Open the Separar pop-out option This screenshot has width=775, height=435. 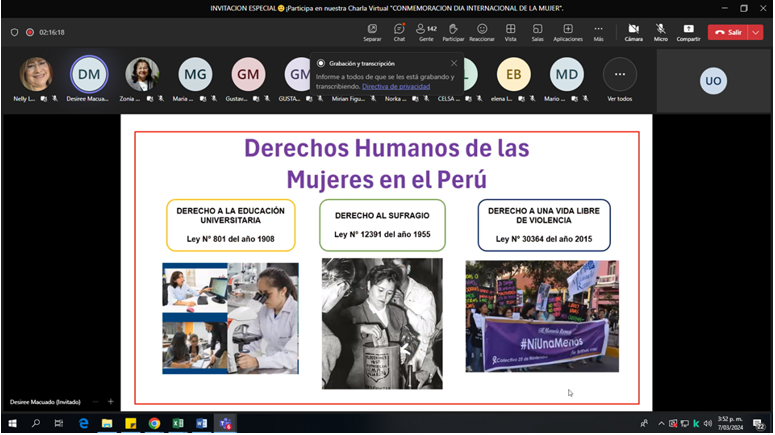click(x=372, y=32)
